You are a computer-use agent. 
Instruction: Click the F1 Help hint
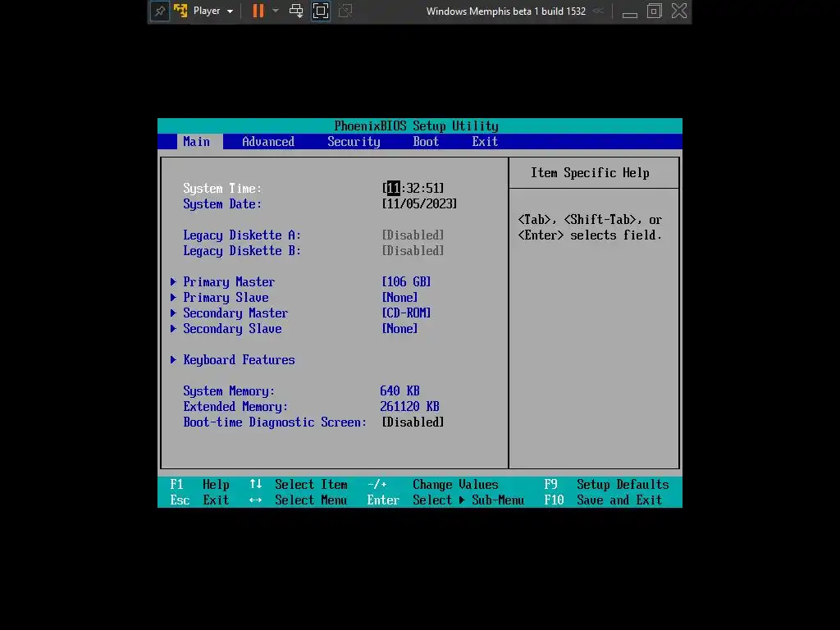(199, 485)
